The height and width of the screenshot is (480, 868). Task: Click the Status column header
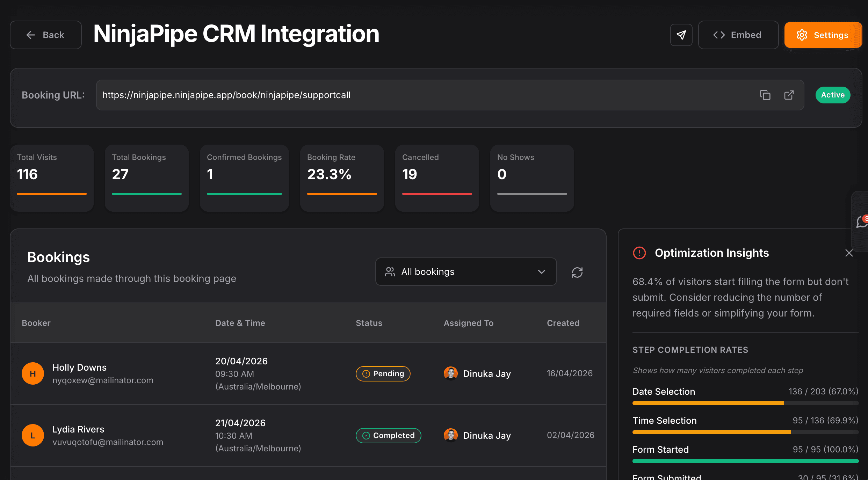click(x=369, y=323)
